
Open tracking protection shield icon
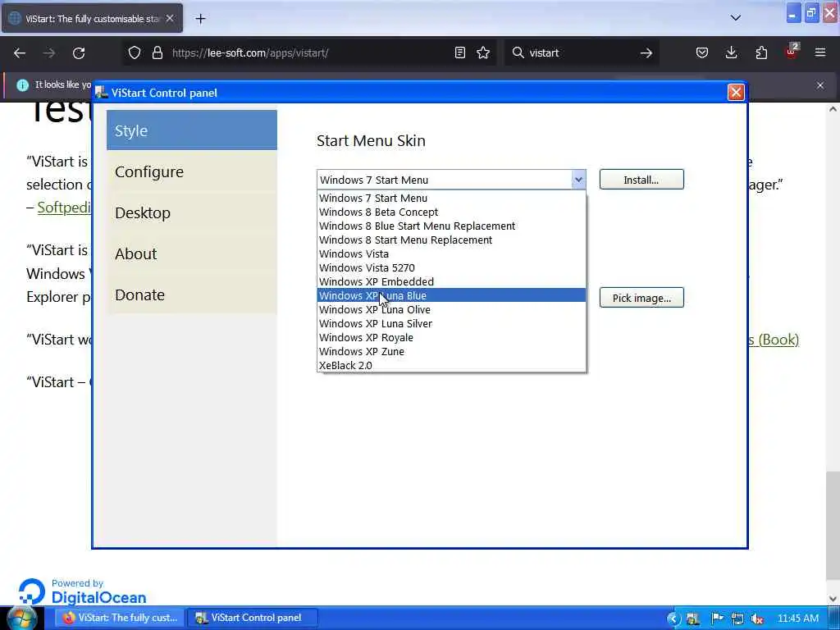[x=135, y=52]
